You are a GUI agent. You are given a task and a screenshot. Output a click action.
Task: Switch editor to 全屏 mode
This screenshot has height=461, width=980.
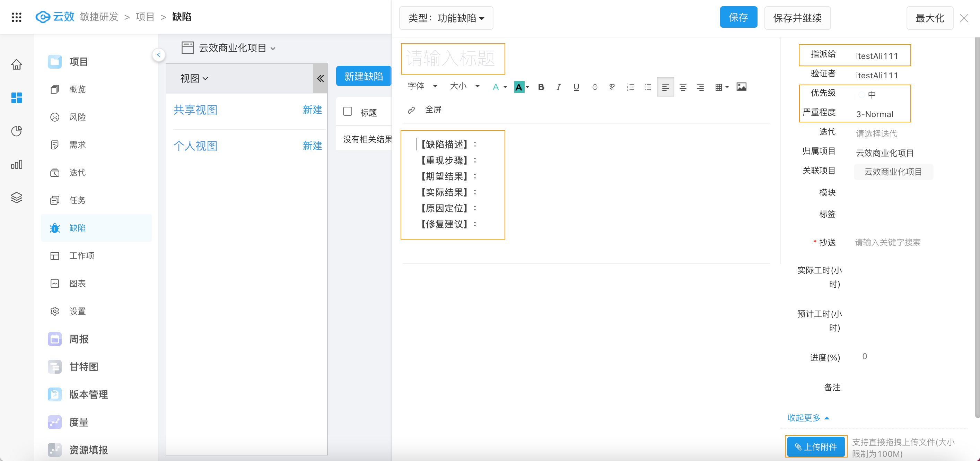click(433, 110)
